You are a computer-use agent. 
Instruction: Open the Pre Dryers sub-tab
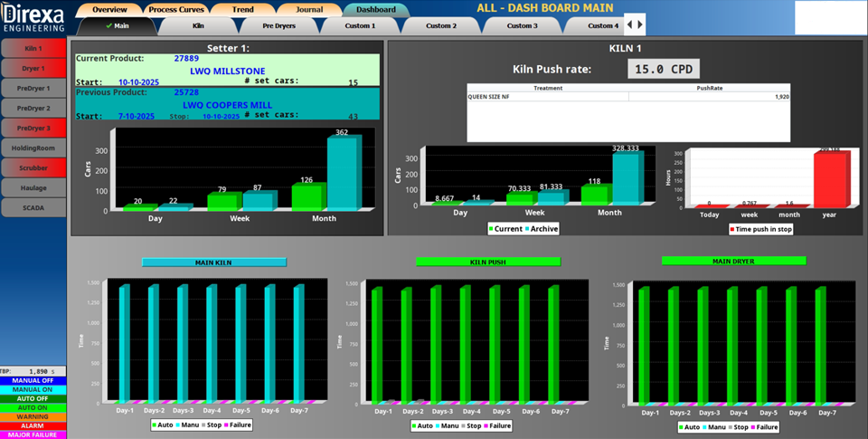(x=279, y=25)
